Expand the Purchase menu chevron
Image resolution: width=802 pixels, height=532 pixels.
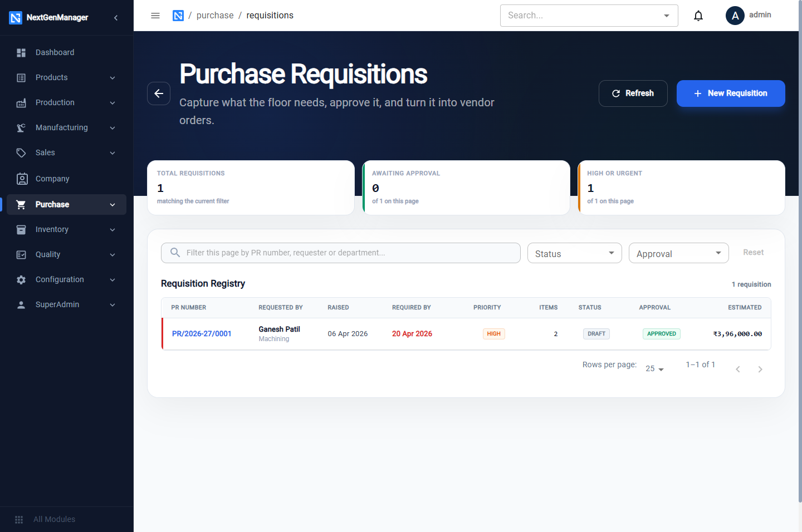click(113, 205)
